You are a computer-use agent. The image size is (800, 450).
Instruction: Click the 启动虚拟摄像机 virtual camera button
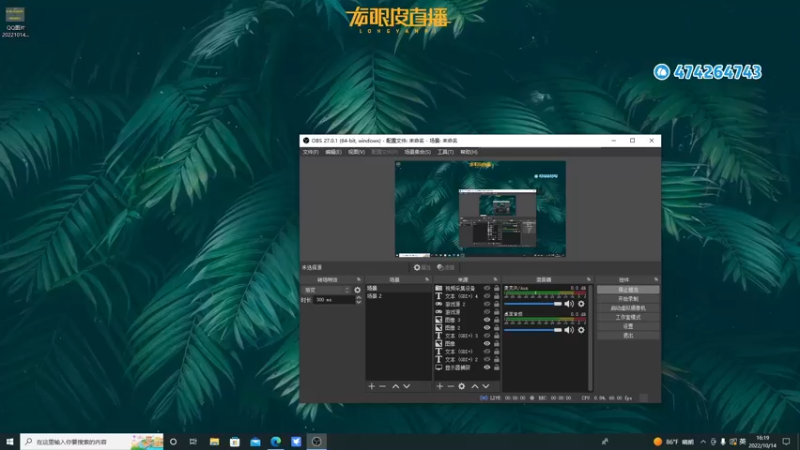tap(628, 308)
